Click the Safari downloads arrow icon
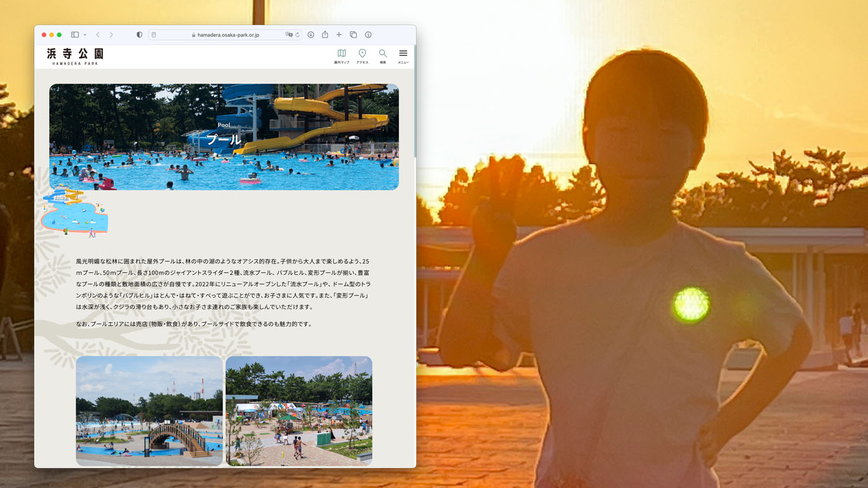The image size is (868, 488). 311,35
